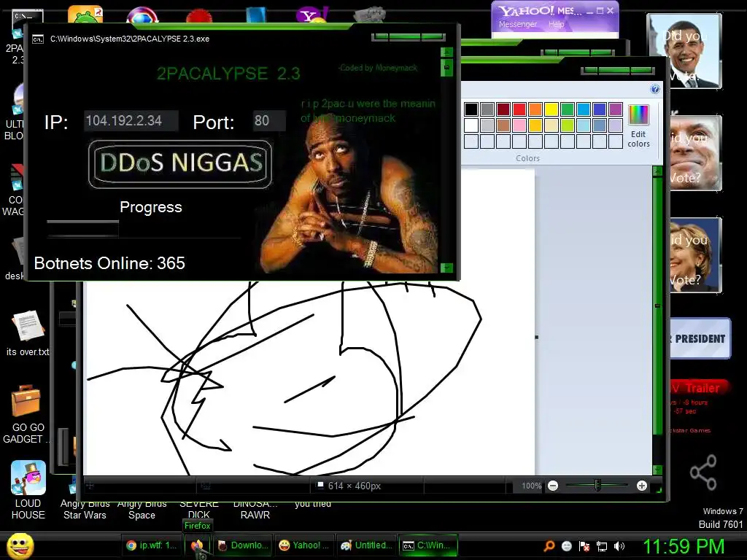This screenshot has height=560, width=747.
Task: Select the DINOSA... RAWR desktop shortcut
Action: (x=255, y=509)
